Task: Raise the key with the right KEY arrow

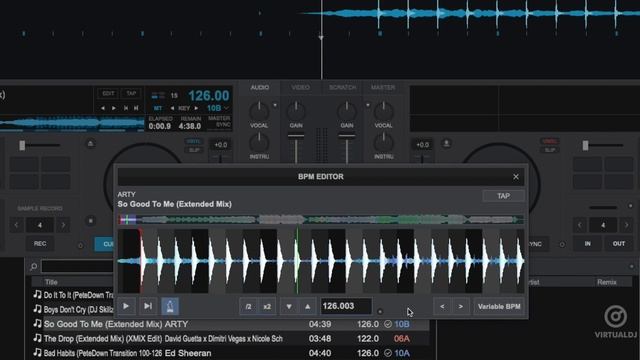Action: [x=196, y=108]
